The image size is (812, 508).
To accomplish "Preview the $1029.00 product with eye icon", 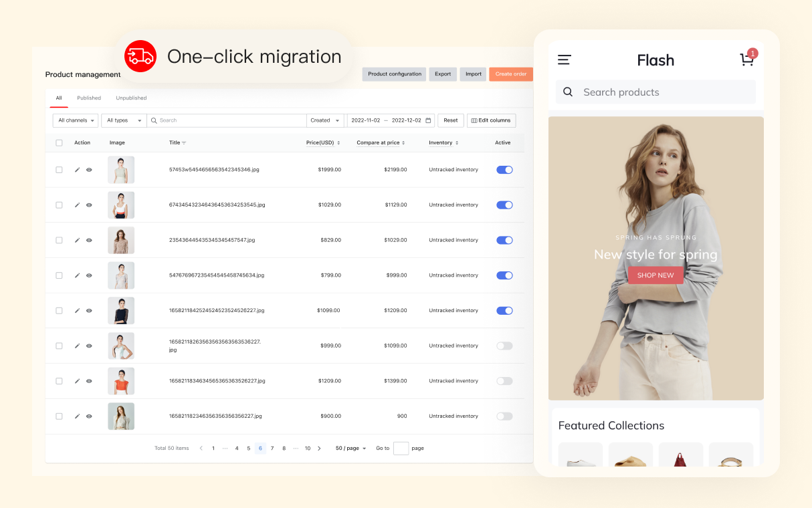I will pos(89,205).
